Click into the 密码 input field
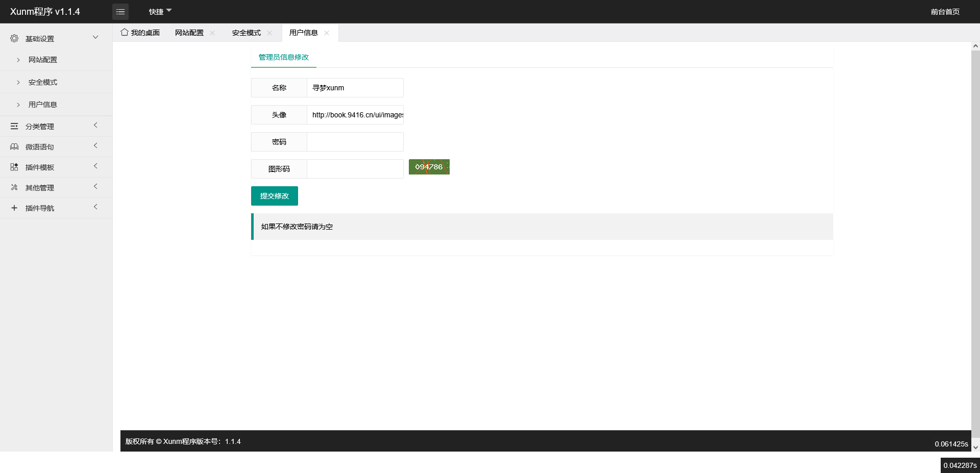The height and width of the screenshot is (473, 980). [355, 142]
